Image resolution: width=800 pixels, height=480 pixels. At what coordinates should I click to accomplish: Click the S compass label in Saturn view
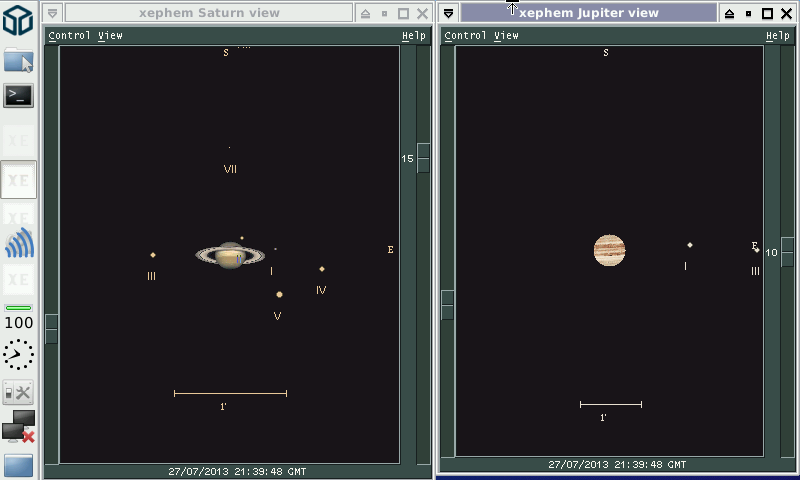pos(226,53)
